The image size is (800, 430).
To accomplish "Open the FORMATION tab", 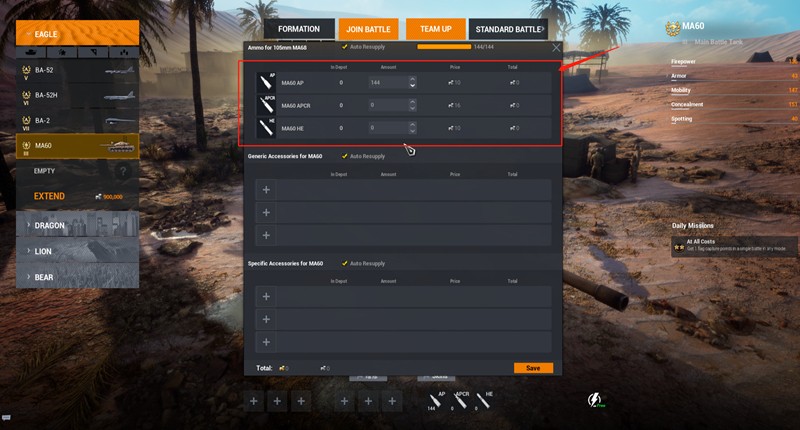I will click(x=299, y=29).
